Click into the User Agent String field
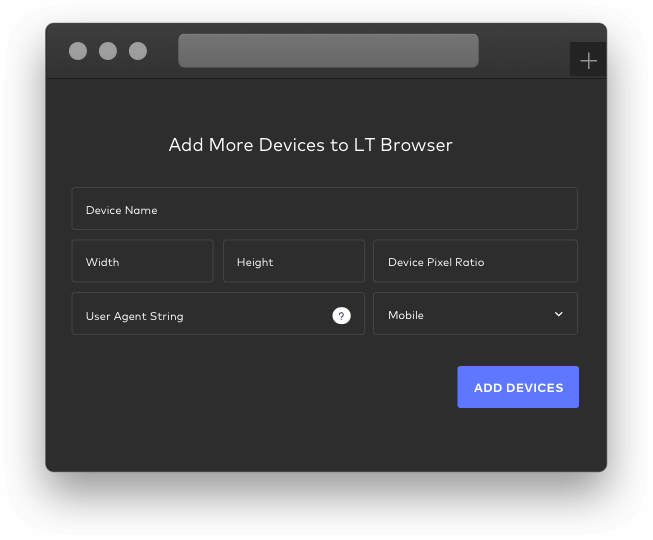The width and height of the screenshot is (653, 540). pos(218,314)
